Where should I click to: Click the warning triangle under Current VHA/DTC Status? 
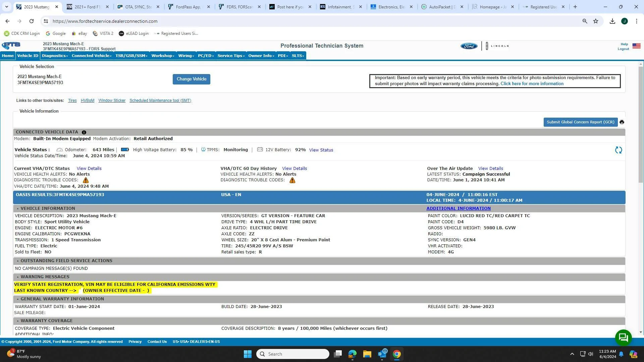(x=86, y=180)
